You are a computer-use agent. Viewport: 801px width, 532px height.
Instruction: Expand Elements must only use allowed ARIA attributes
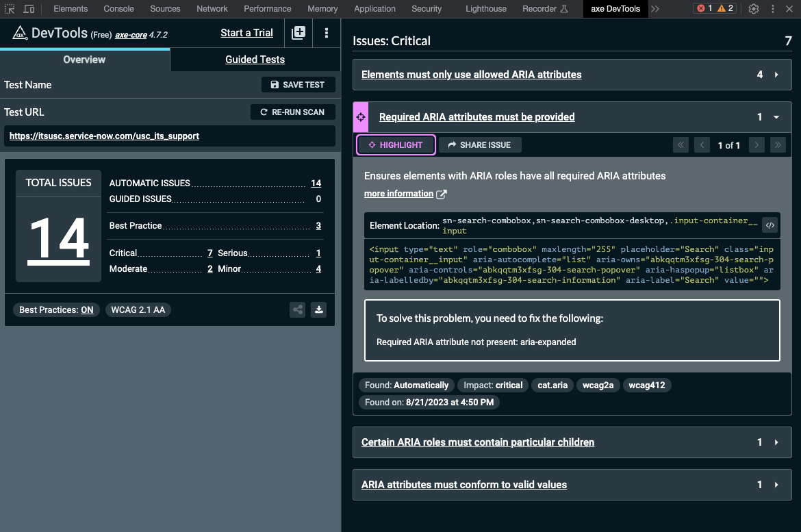(x=776, y=75)
